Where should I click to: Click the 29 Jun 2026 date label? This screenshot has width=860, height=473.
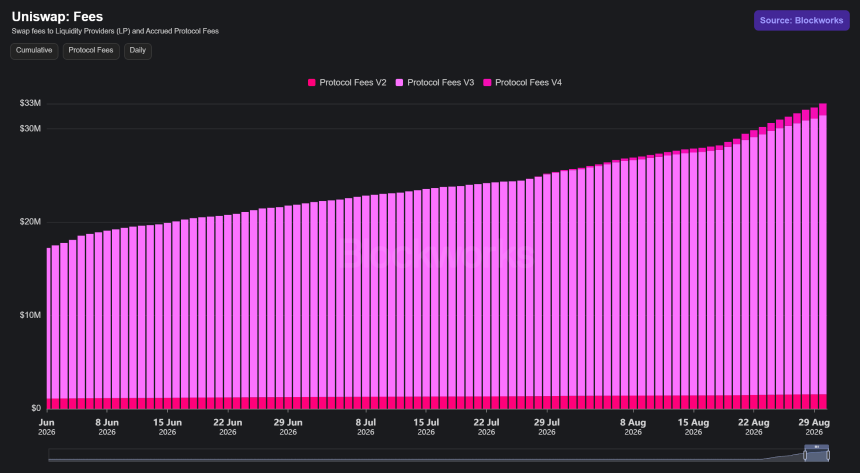pos(288,427)
